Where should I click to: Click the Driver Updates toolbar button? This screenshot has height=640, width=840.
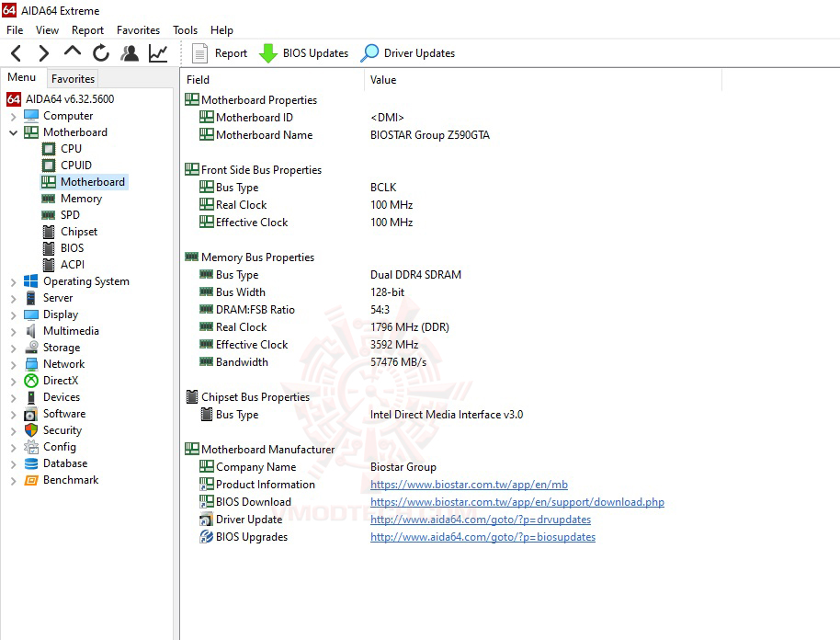[x=408, y=53]
